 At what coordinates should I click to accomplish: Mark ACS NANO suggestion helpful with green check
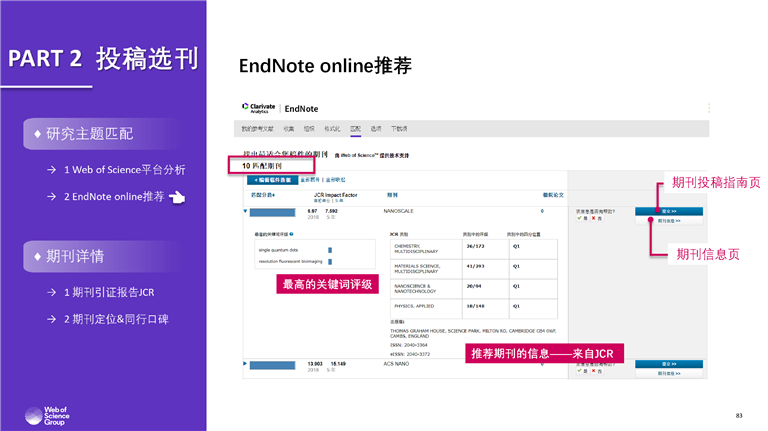coord(579,371)
